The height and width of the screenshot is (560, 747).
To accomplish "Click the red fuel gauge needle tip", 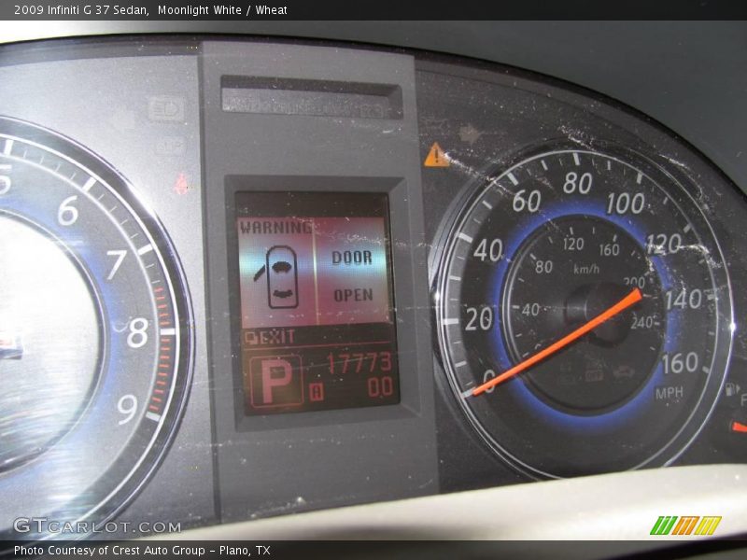I will point(740,427).
